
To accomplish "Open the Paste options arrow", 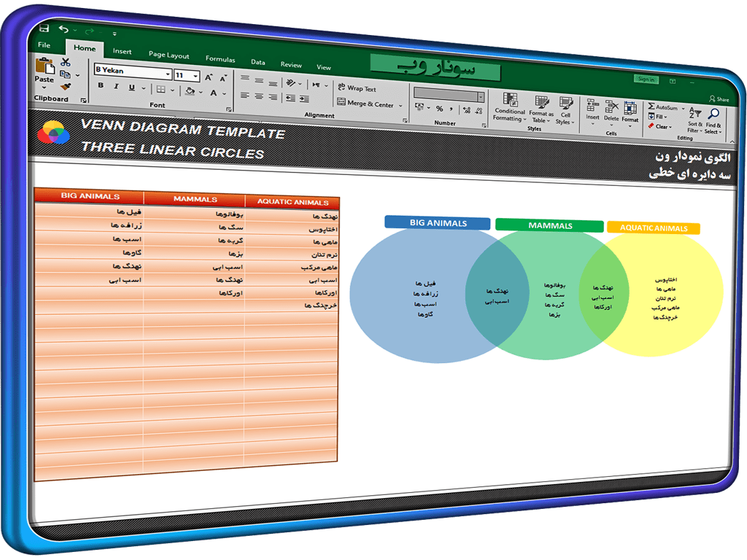I will coord(44,87).
